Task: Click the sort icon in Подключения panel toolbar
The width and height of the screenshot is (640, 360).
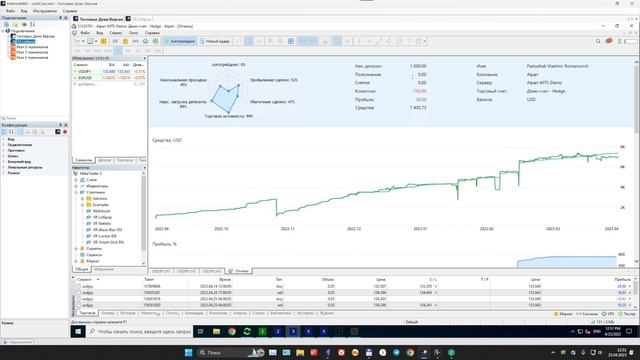Action: (x=32, y=24)
